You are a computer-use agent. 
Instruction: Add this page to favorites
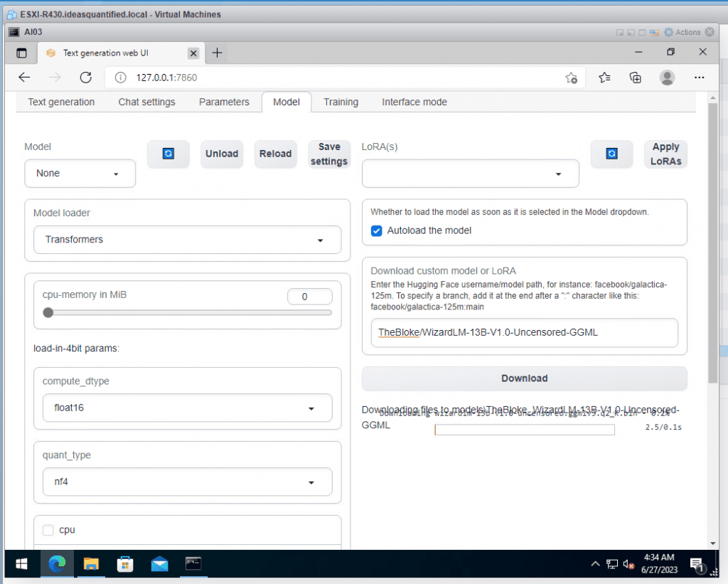pos(571,78)
